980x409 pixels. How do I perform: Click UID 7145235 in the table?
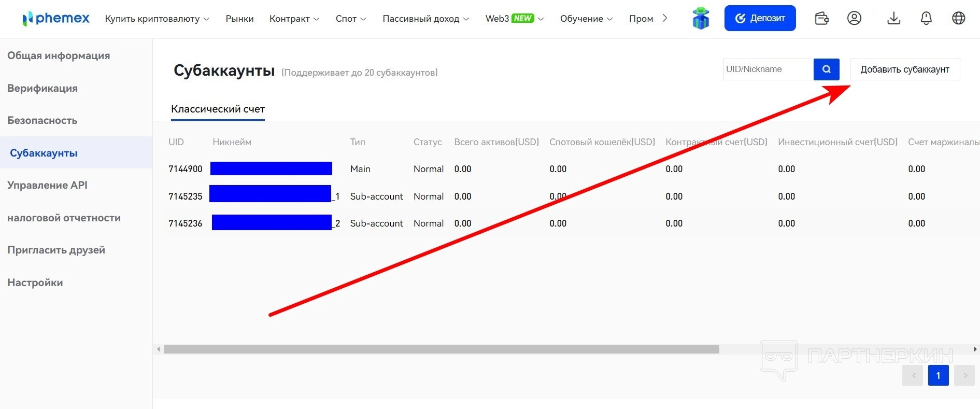tap(185, 196)
